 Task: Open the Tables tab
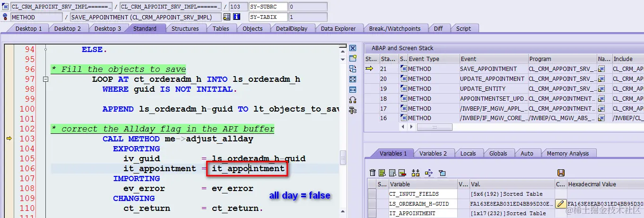(221, 28)
